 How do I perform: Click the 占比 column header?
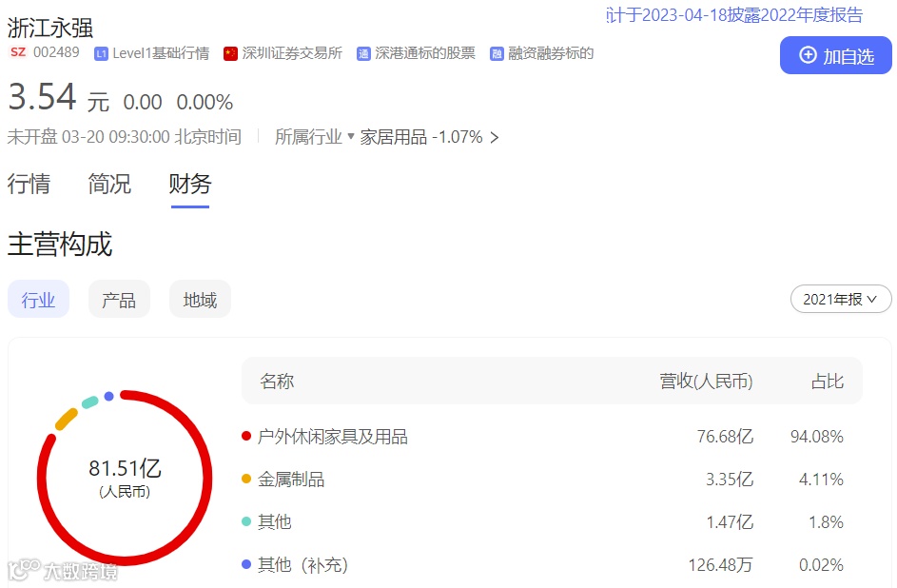tap(828, 381)
